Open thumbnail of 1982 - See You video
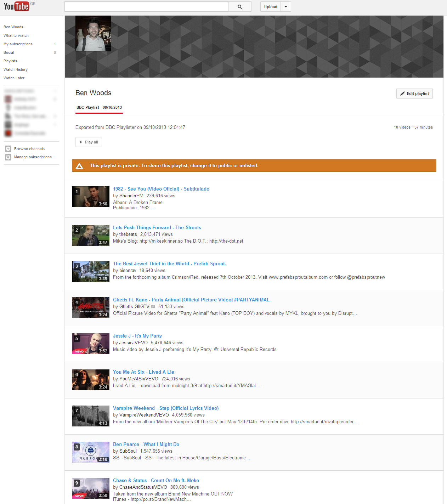 (x=91, y=197)
